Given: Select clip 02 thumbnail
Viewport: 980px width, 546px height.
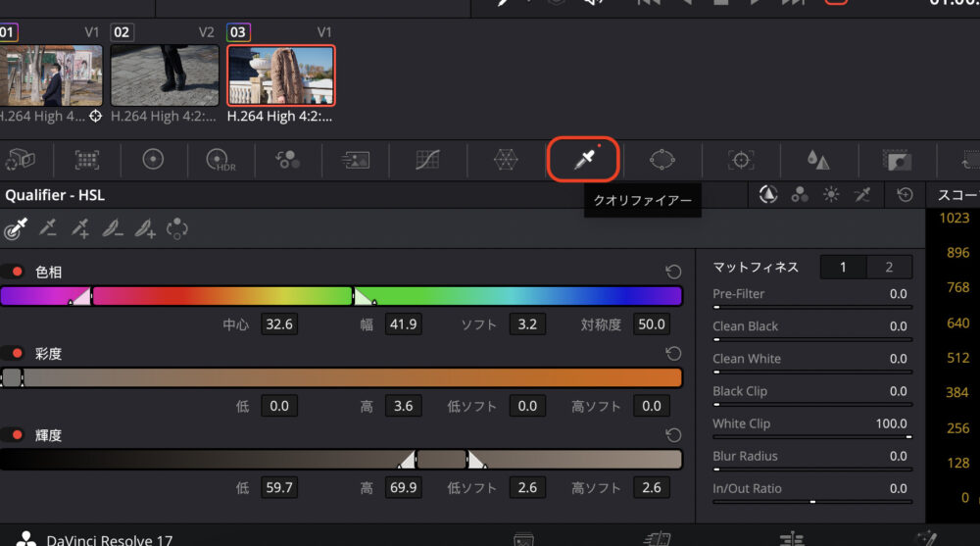Looking at the screenshot, I should coord(164,74).
